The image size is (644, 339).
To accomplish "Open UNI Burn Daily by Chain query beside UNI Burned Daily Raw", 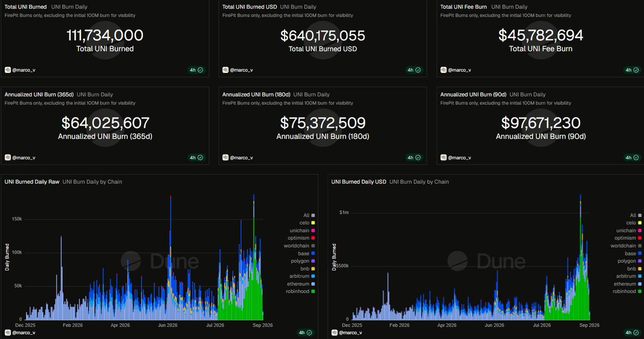I will coord(92,182).
